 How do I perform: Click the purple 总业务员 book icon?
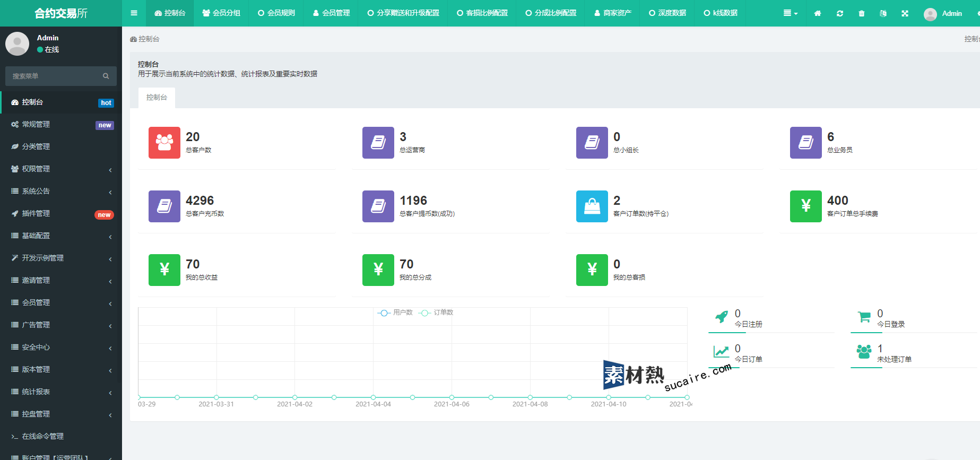pos(806,143)
